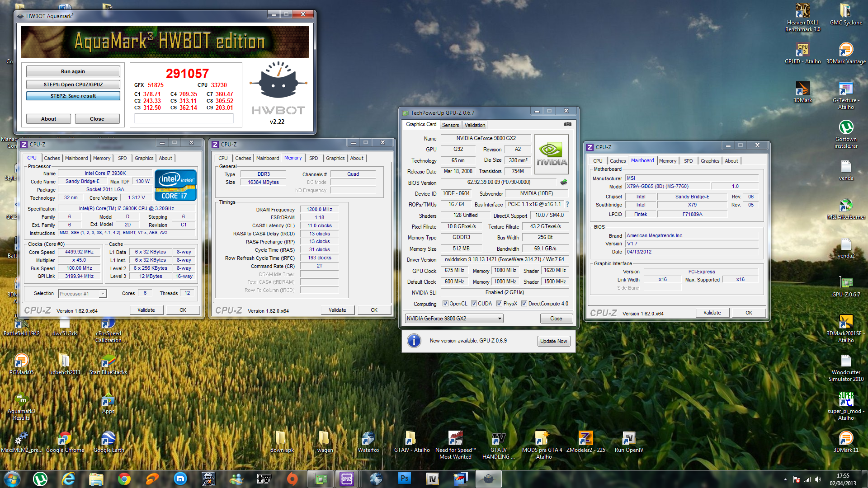Open About tab in the first CPU-Z window
868x488 pixels.
coord(165,158)
